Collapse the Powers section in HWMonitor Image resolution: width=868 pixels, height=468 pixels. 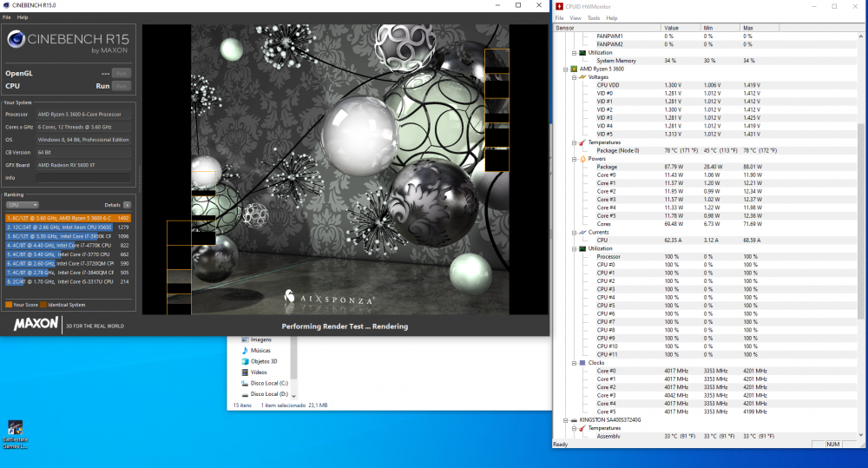pyautogui.click(x=574, y=159)
